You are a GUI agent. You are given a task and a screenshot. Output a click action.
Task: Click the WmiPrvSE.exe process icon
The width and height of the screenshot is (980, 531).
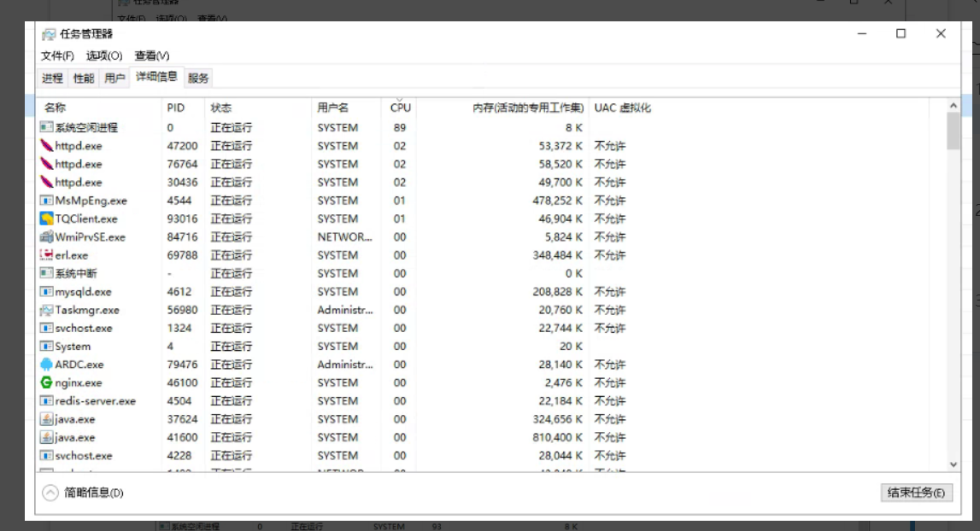[46, 236]
